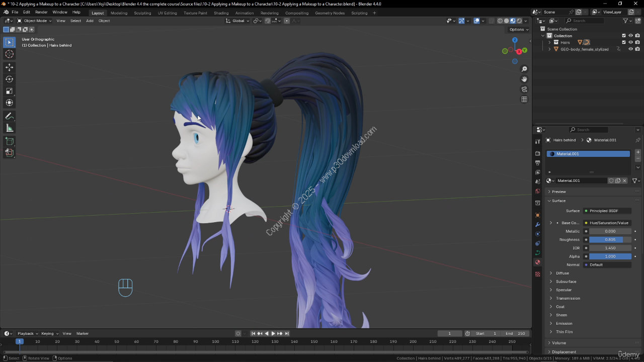Collapse the Surface panel
The width and height of the screenshot is (644, 362).
click(x=593, y=201)
